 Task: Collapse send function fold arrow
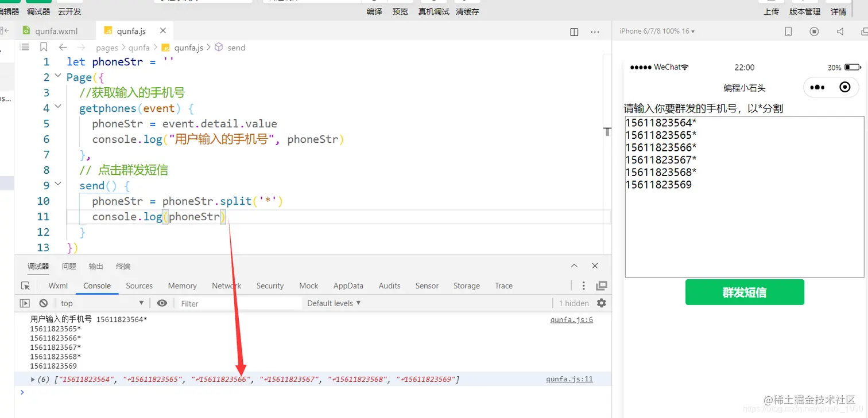58,184
